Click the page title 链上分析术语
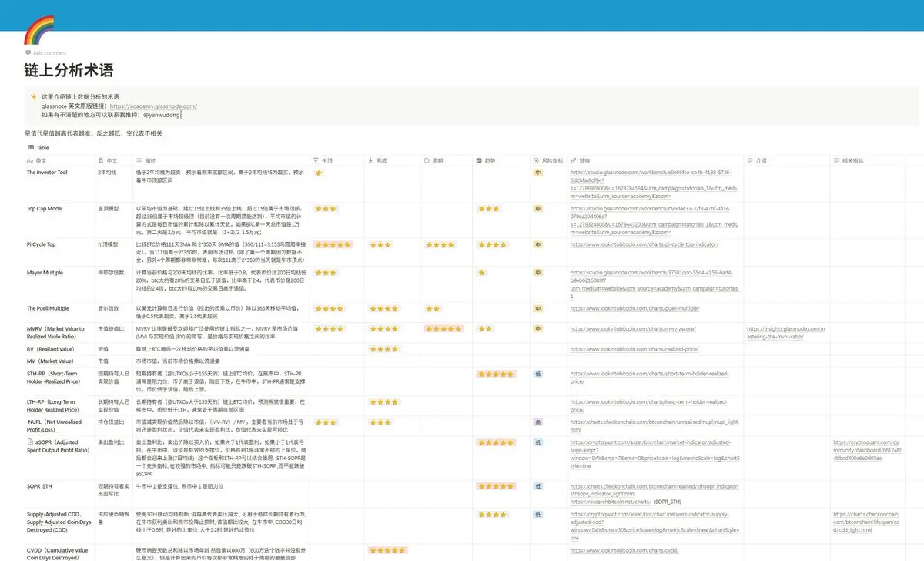This screenshot has height=561, width=924. (69, 70)
